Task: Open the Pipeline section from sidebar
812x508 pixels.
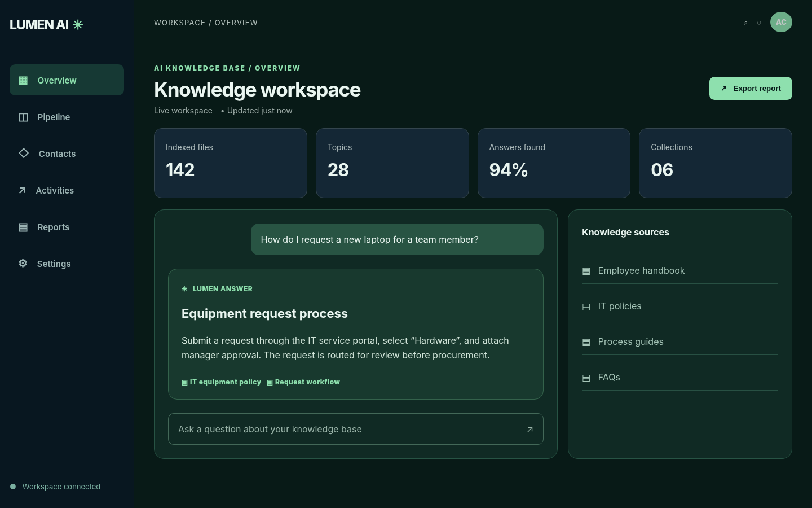Action: click(x=67, y=117)
